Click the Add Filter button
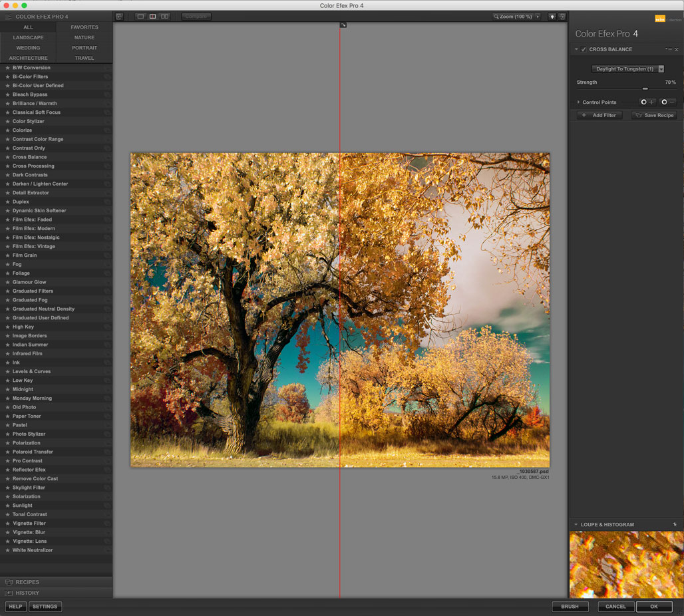Viewport: 684px width, 616px height. [x=599, y=115]
